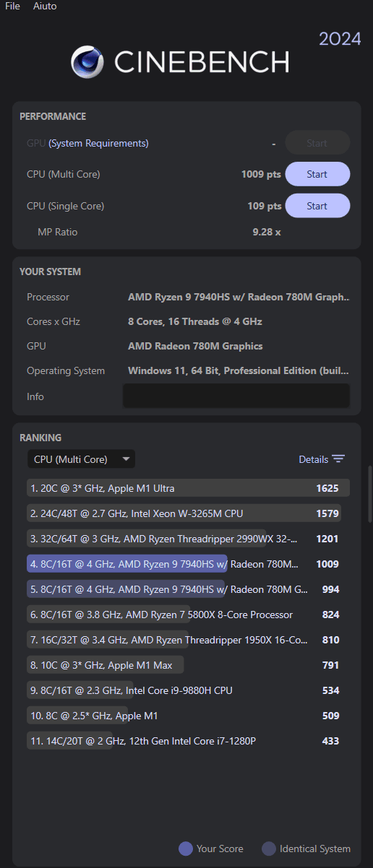Click the Your Score legend circle
The height and width of the screenshot is (868, 373).
pos(186,849)
